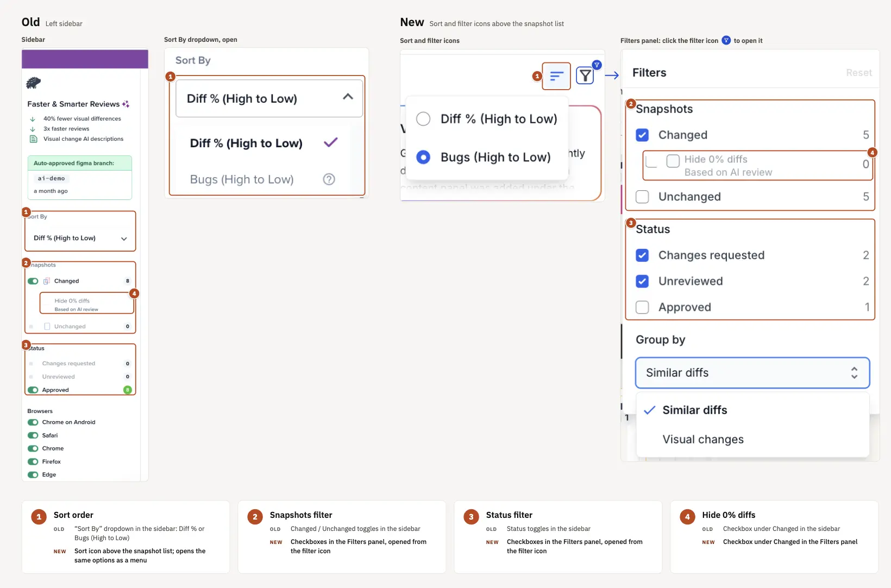Open the Similar diffs Group by dropdown
The height and width of the screenshot is (588, 891).
tap(752, 373)
